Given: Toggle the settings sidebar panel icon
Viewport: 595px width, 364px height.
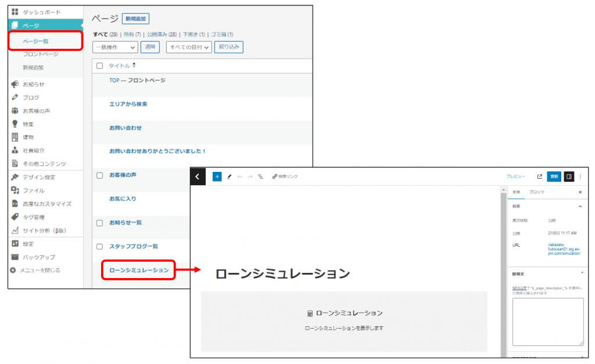Looking at the screenshot, I should click(569, 176).
